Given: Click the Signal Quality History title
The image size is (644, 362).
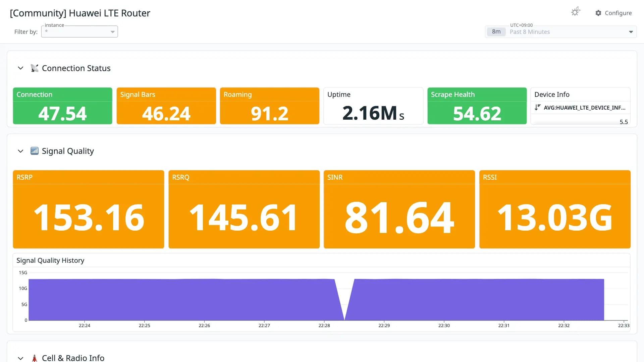Looking at the screenshot, I should (x=50, y=260).
